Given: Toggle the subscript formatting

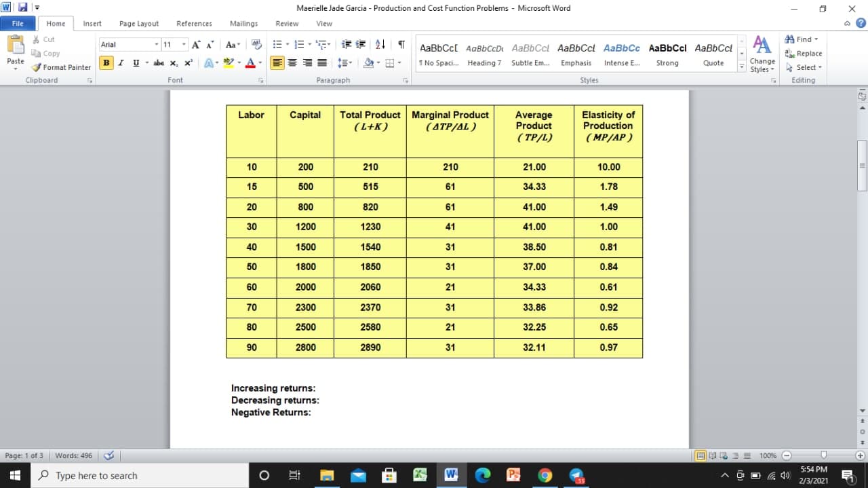Looking at the screenshot, I should 174,62.
